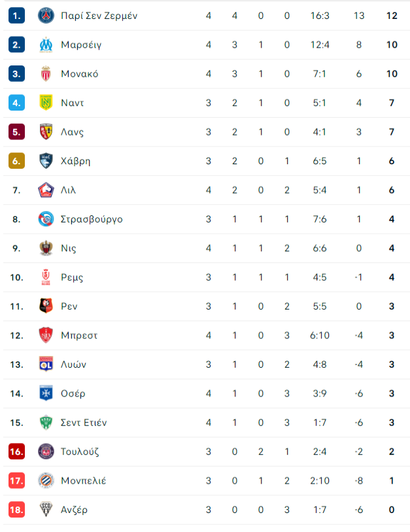Click the Angers SCO badge
410x532 pixels.
point(46,510)
